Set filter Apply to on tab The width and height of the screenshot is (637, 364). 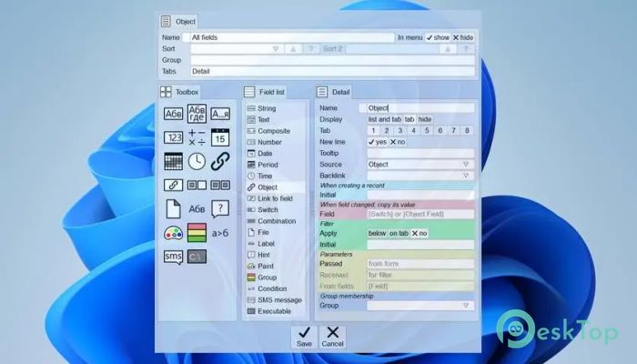point(399,233)
